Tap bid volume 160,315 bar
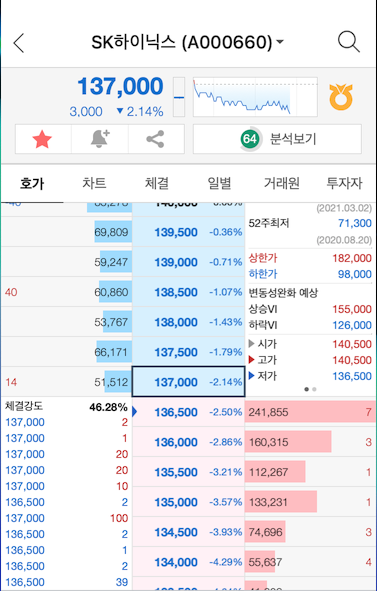Image resolution: width=377 pixels, height=591 pixels. point(288,442)
